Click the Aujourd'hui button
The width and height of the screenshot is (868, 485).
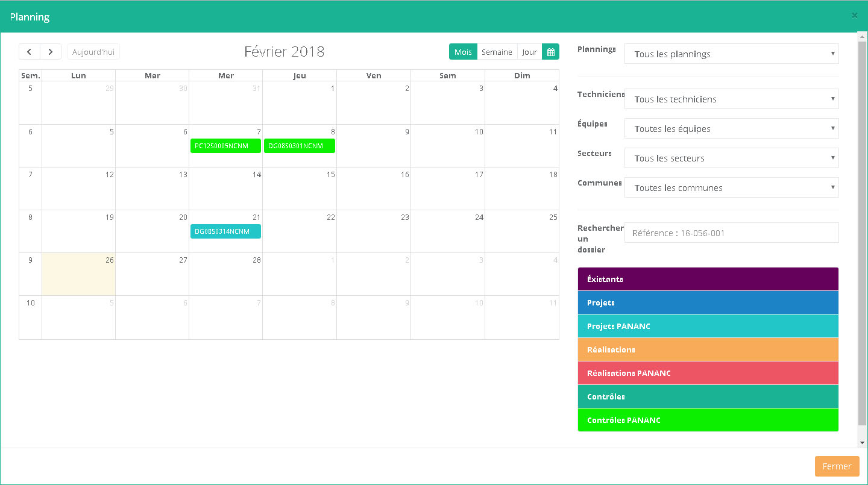point(93,52)
